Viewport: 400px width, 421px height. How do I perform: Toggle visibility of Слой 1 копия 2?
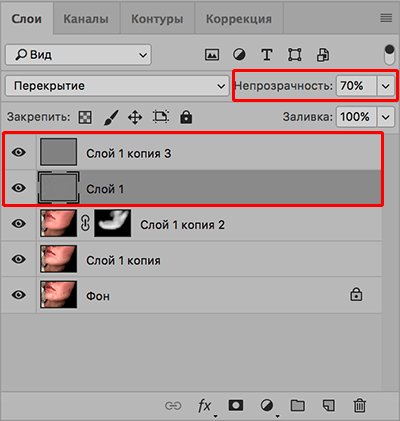pyautogui.click(x=19, y=223)
